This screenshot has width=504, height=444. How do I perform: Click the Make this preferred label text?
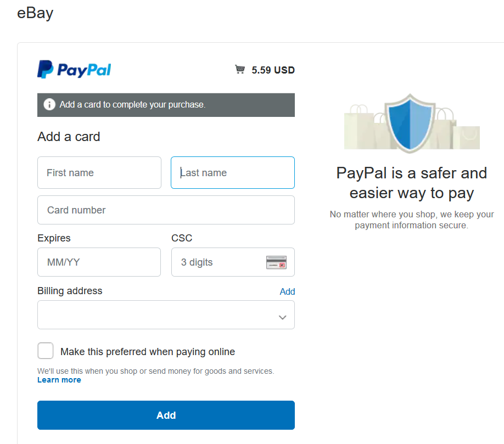(148, 352)
